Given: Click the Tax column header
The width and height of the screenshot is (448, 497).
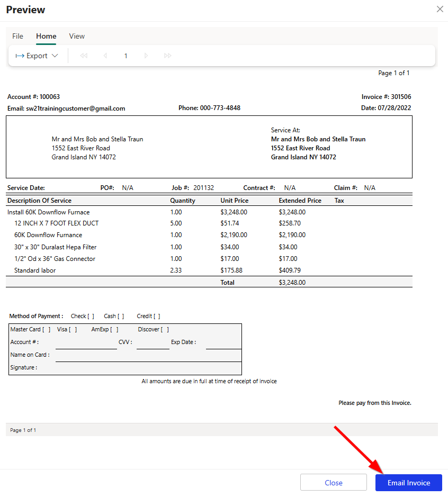Looking at the screenshot, I should click(x=339, y=200).
